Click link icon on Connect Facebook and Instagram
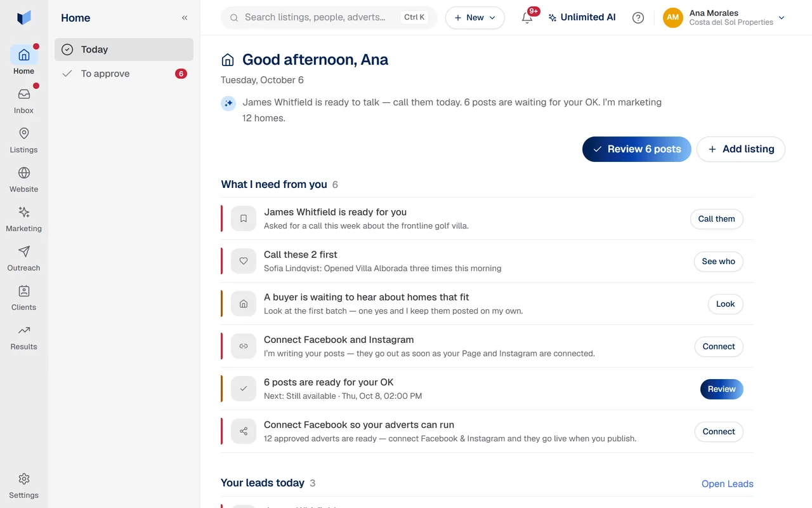812x508 pixels. 244,346
